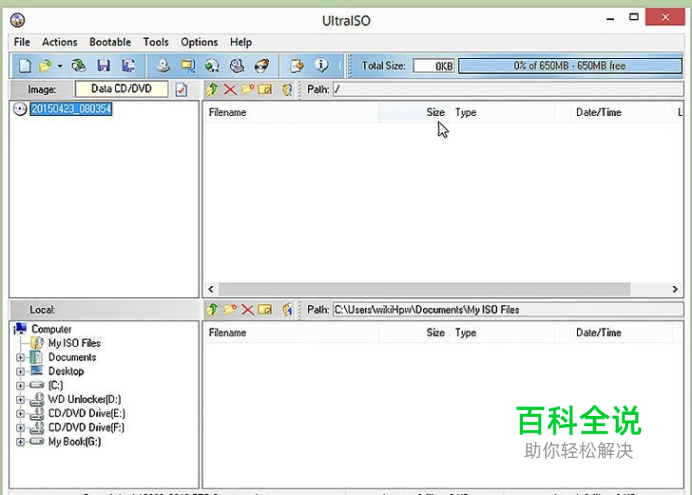Click the Add Files toolbar icon

297,66
